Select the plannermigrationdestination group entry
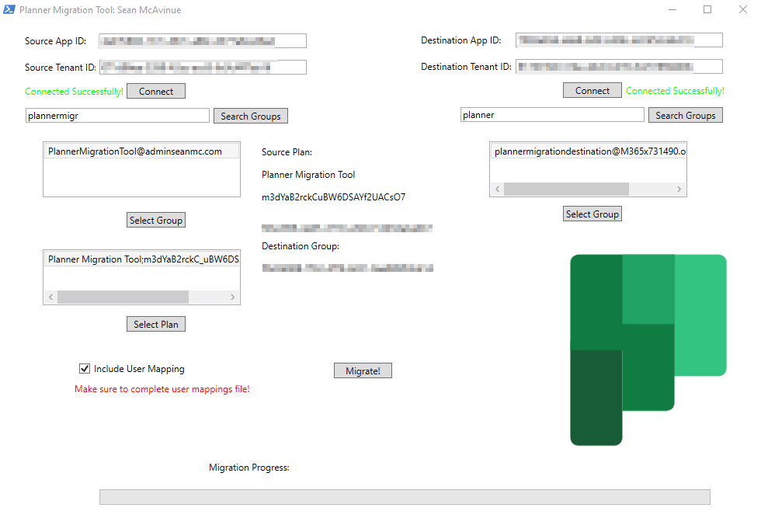761x532 pixels. 590,151
